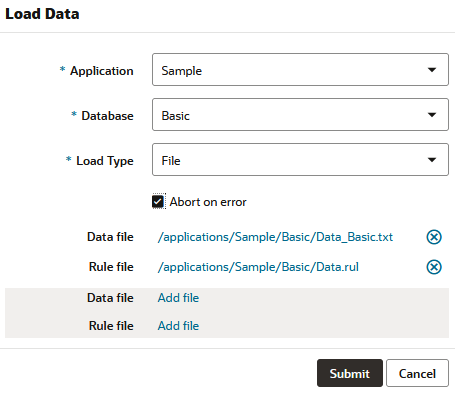The height and width of the screenshot is (394, 455).
Task: Click the Abort on error label text
Action: tap(208, 202)
